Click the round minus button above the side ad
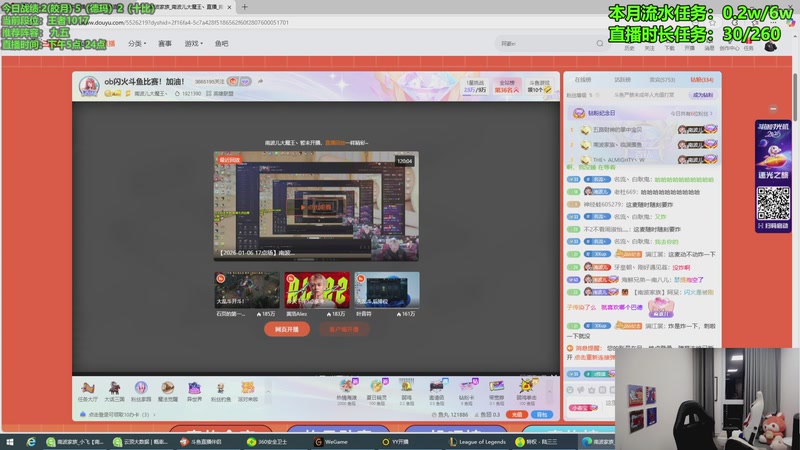 [x=773, y=109]
